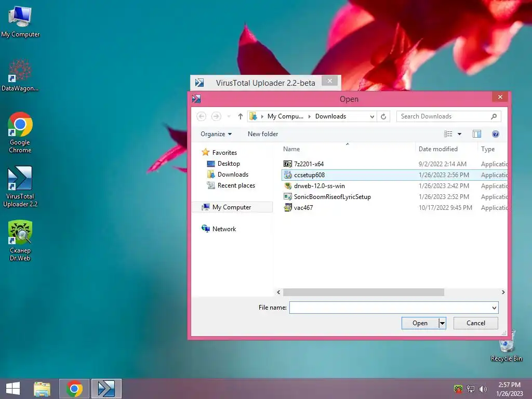Image resolution: width=532 pixels, height=399 pixels.
Task: Open the Help button in dialog
Action: coord(495,134)
